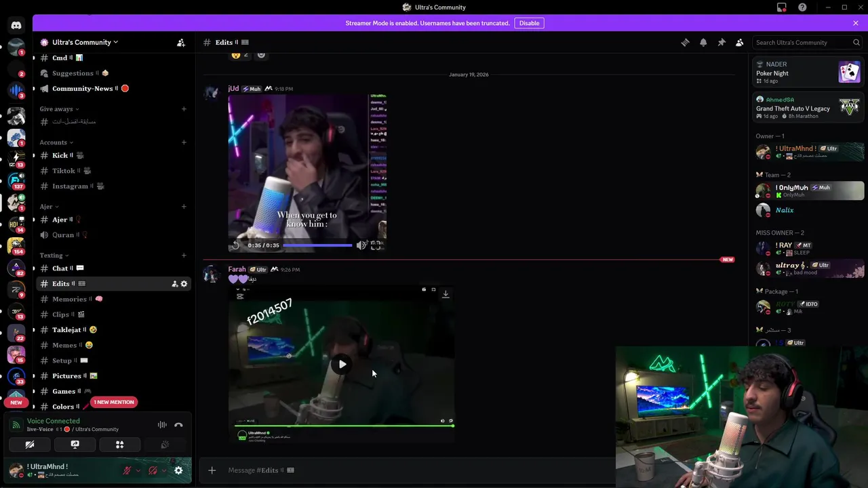Image resolution: width=868 pixels, height=488 pixels.
Task: Open the Kick channel
Action: click(x=113, y=155)
